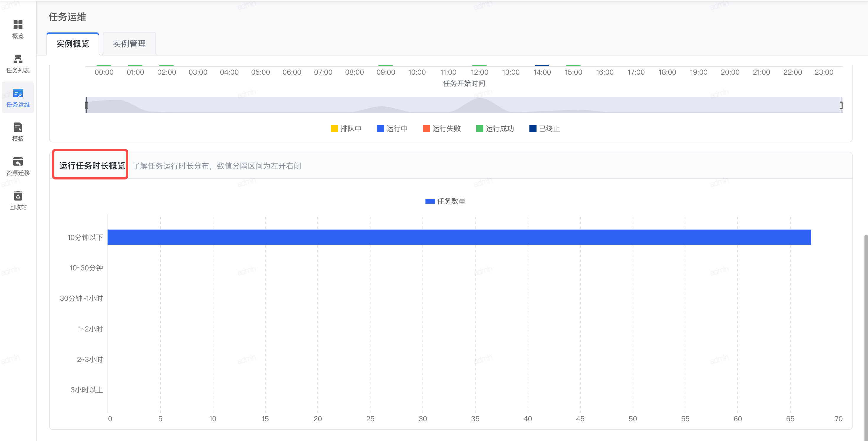The width and height of the screenshot is (868, 441).
Task: Click the 3小时以上 axis label
Action: pos(86,390)
